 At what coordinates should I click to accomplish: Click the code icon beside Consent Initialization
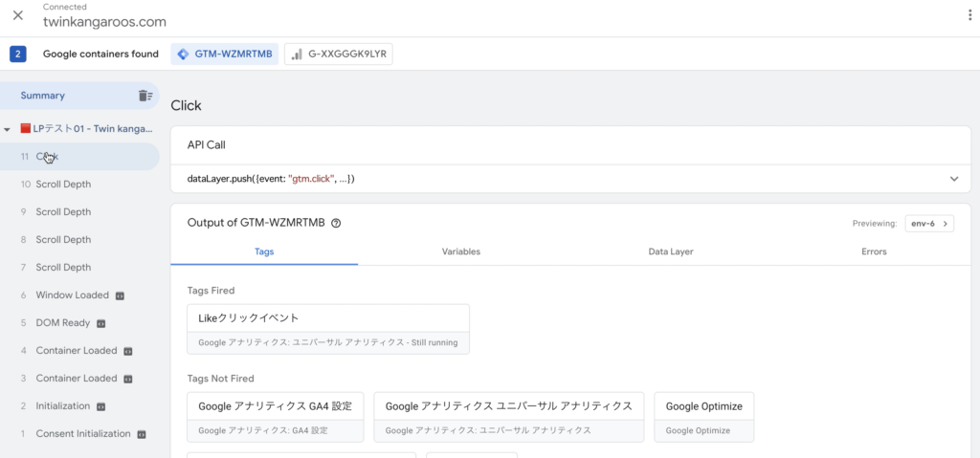142,434
